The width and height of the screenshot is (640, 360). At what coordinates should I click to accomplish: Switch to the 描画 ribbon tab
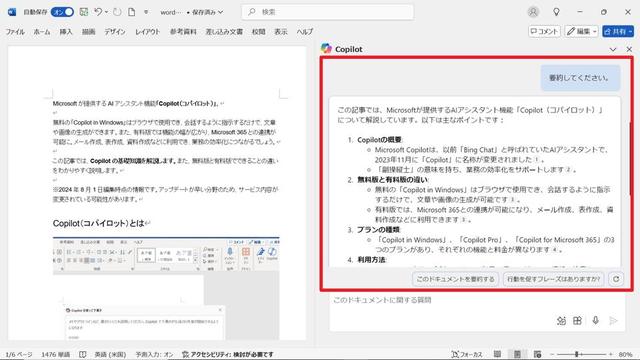click(x=89, y=31)
